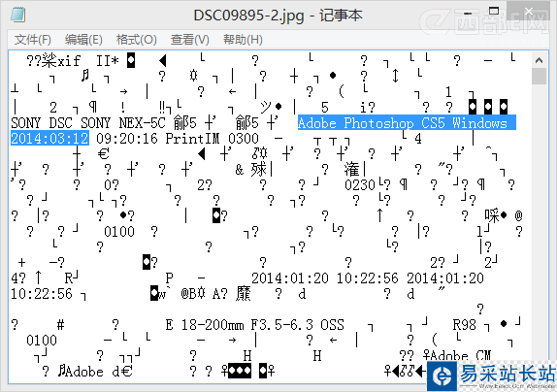The height and width of the screenshot is (392, 557).
Task: Click the title bar text 'DSC09895-2.jpg - 记事本'
Action: pos(278,16)
